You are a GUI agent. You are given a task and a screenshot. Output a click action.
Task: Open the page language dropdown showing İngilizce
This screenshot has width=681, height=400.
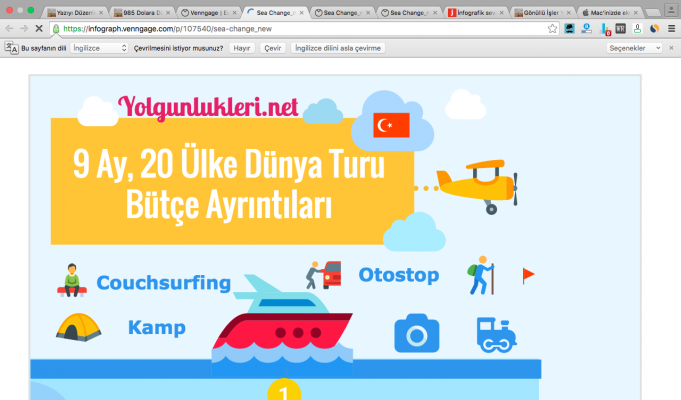pyautogui.click(x=99, y=48)
